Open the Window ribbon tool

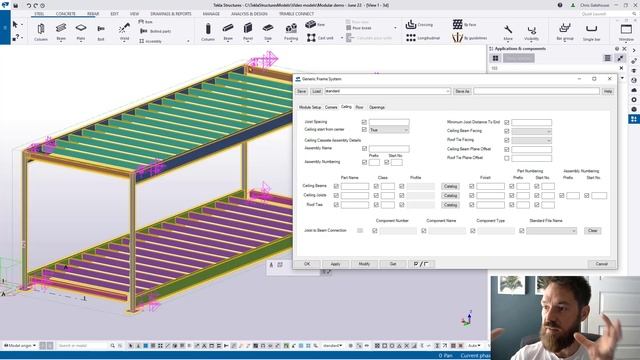click(x=626, y=32)
